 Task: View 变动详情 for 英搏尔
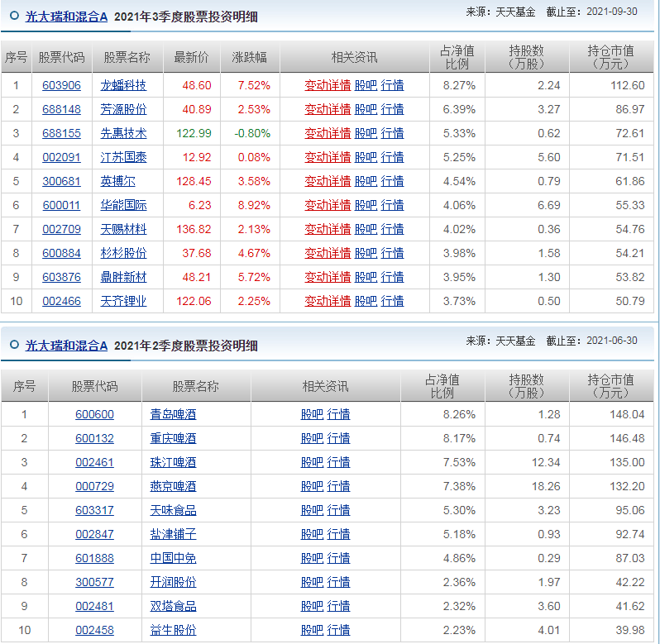tap(328, 181)
